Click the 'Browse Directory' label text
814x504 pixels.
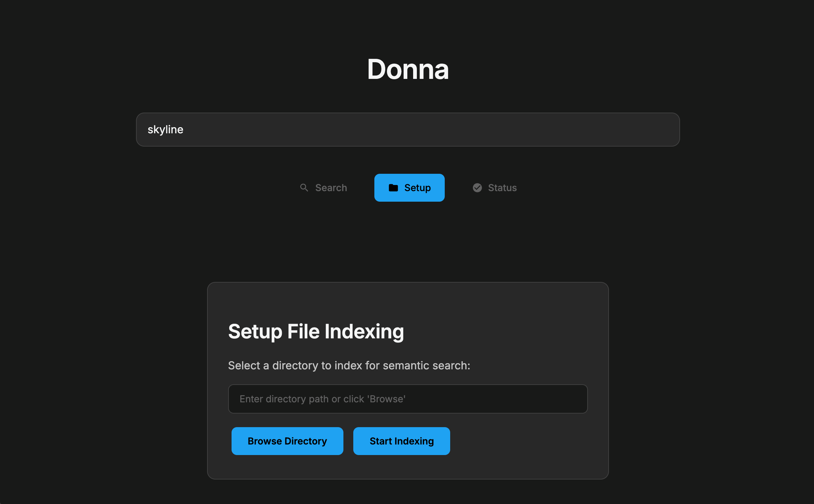click(287, 441)
